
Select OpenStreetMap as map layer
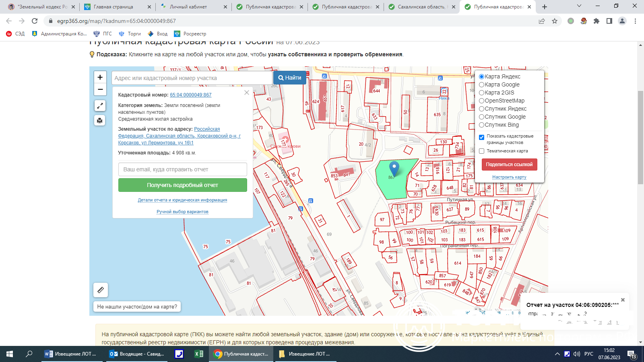482,101
